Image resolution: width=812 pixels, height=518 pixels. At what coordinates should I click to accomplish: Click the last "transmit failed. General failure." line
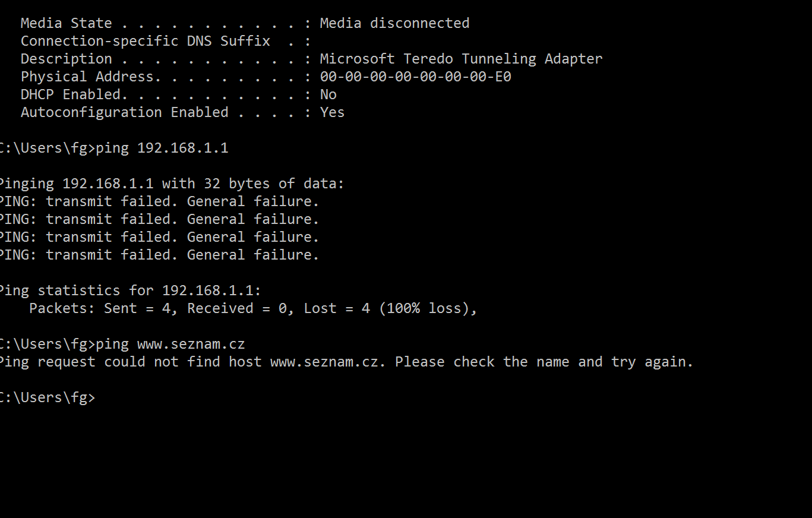pyautogui.click(x=182, y=255)
